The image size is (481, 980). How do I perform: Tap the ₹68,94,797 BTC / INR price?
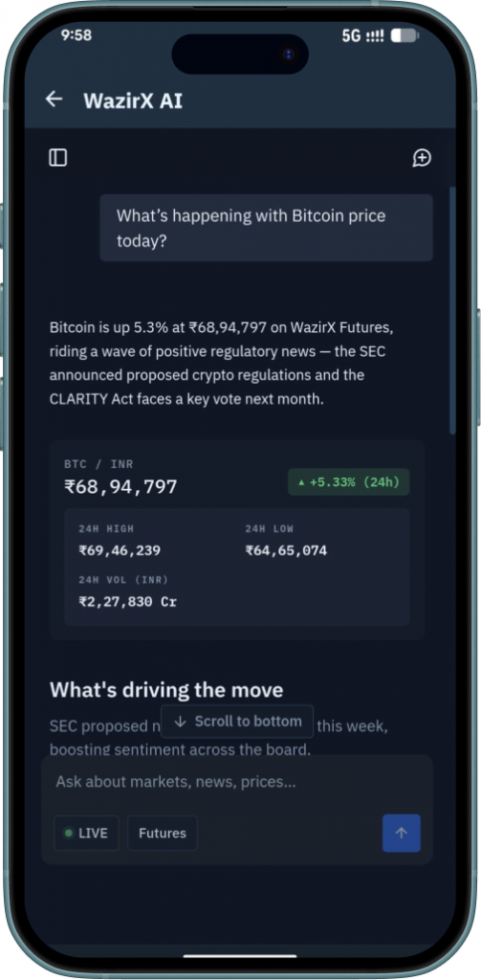pos(121,487)
